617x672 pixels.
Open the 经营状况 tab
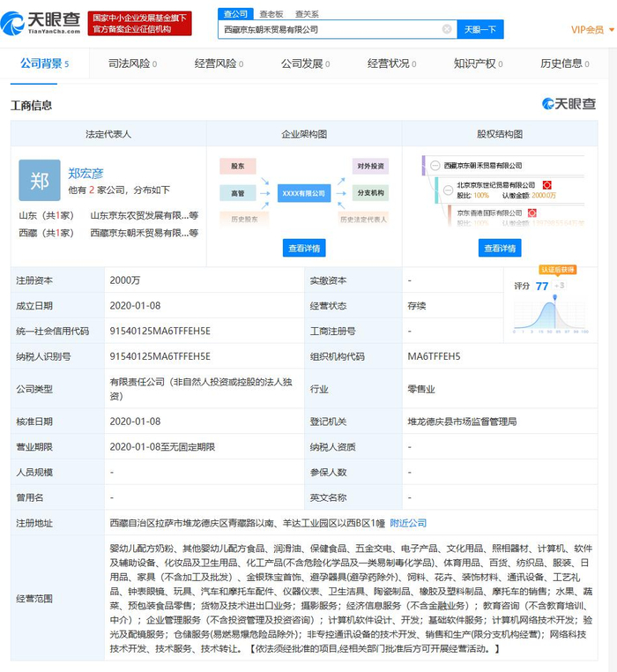point(391,63)
